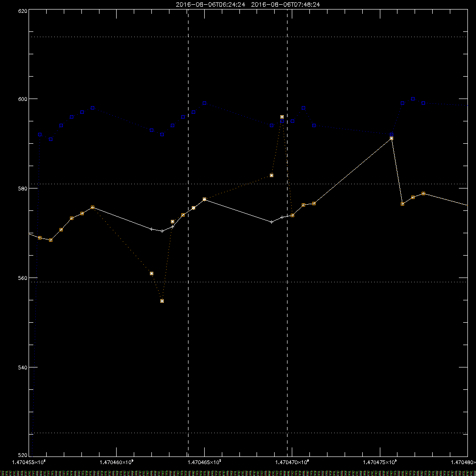Click the right vertical dashed time marker
Viewport: 476px width, 476px height.
287,233
